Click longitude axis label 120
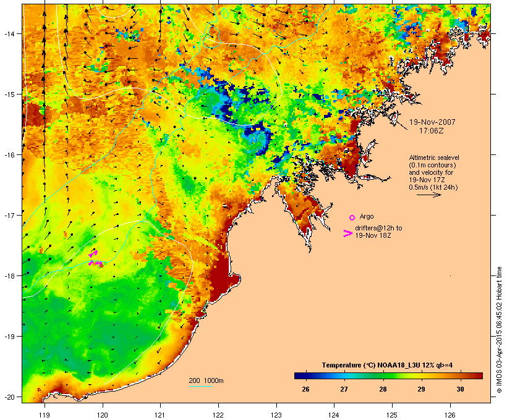The height and width of the screenshot is (420, 507). tap(103, 415)
